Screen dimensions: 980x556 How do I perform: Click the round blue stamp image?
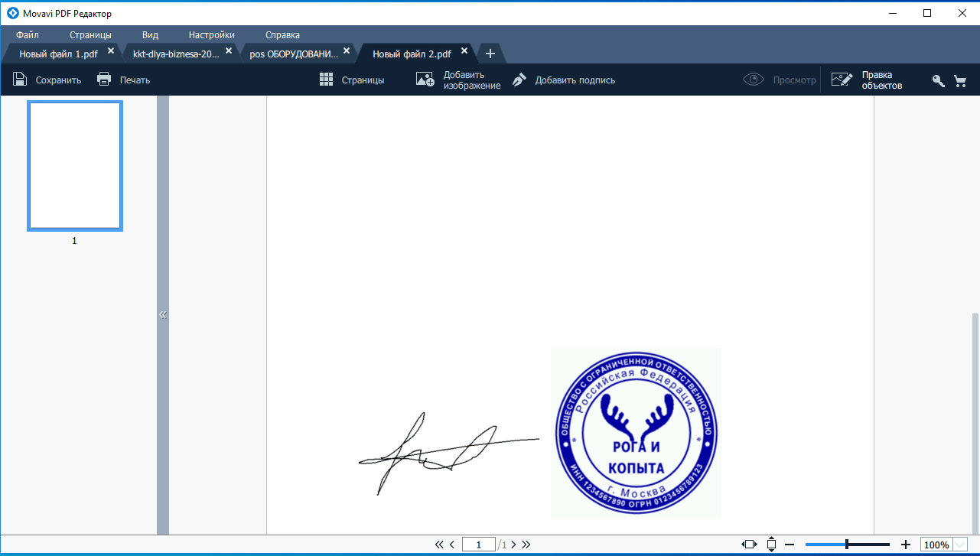coord(636,433)
